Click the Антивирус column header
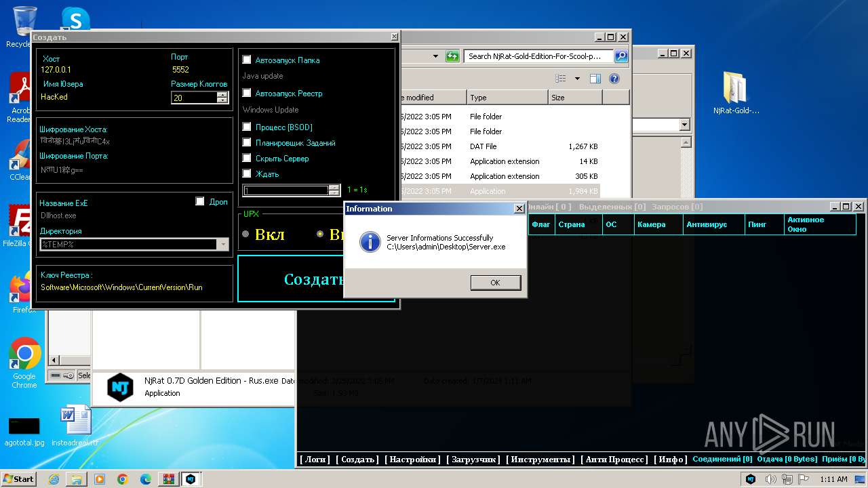This screenshot has width=868, height=488. point(713,224)
